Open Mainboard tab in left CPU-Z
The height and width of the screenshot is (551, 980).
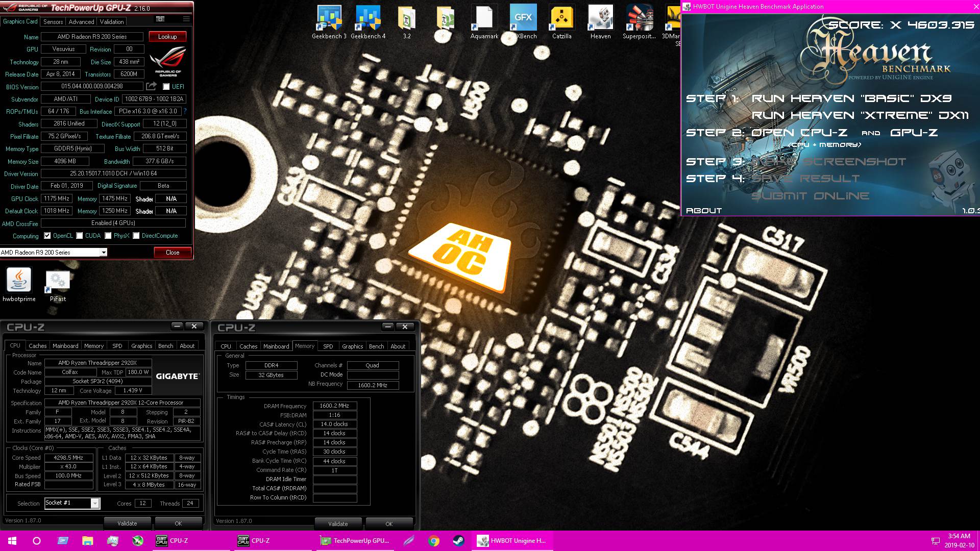click(65, 346)
